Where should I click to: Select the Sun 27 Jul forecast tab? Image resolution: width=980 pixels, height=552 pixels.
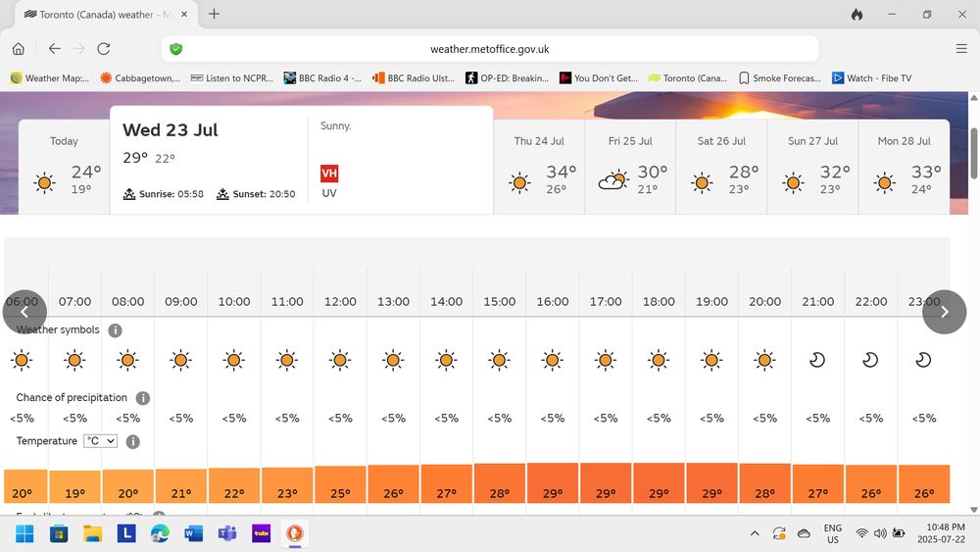point(812,167)
